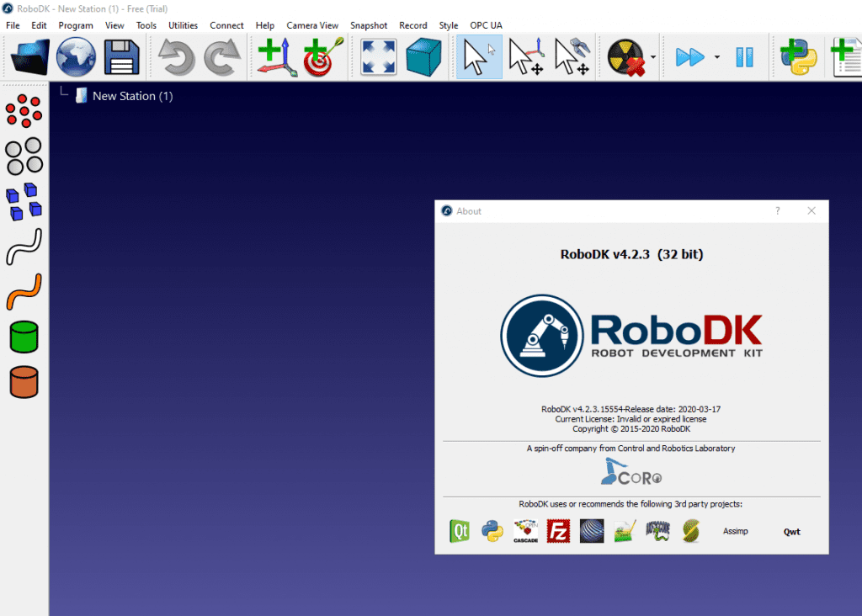Pause the simulation
This screenshot has height=616, width=862.
click(745, 57)
